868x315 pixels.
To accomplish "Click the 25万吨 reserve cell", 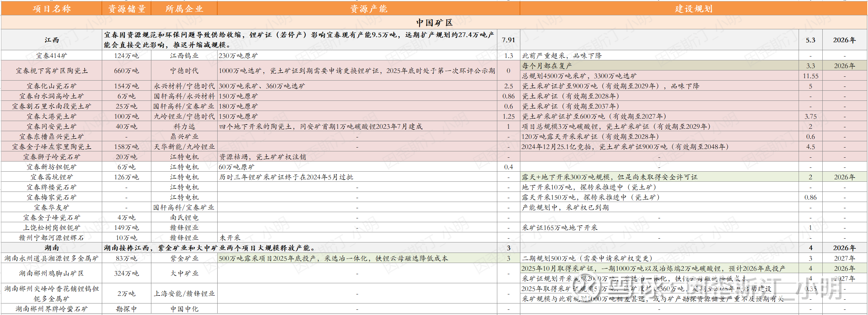I will (x=127, y=106).
